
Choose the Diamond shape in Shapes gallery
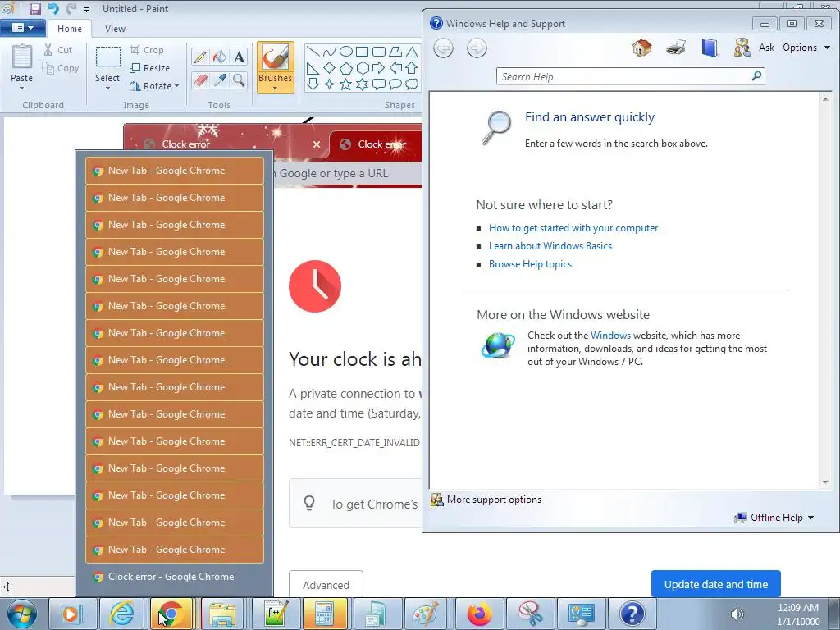tap(330, 68)
